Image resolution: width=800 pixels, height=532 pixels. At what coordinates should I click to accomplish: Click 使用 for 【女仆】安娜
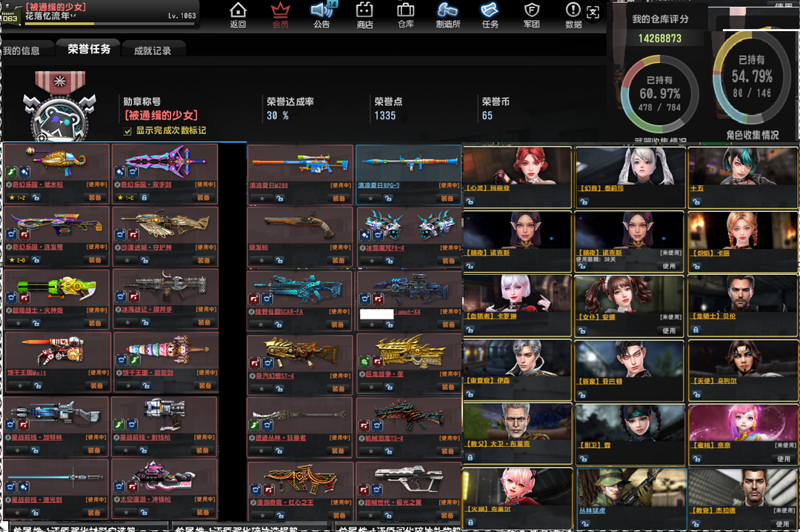(x=669, y=331)
